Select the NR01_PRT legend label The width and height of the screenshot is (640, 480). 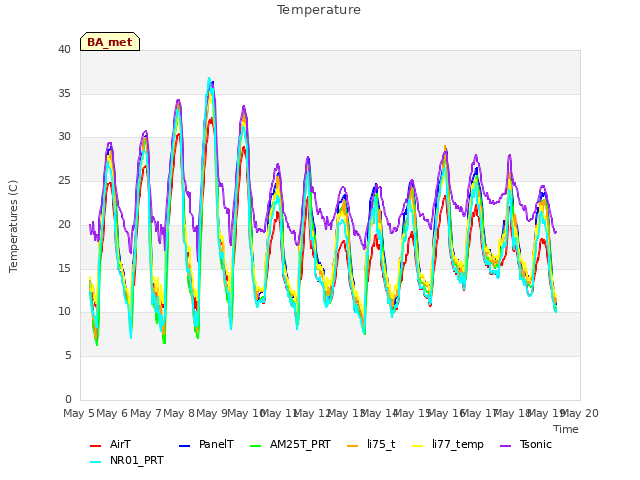click(x=137, y=460)
